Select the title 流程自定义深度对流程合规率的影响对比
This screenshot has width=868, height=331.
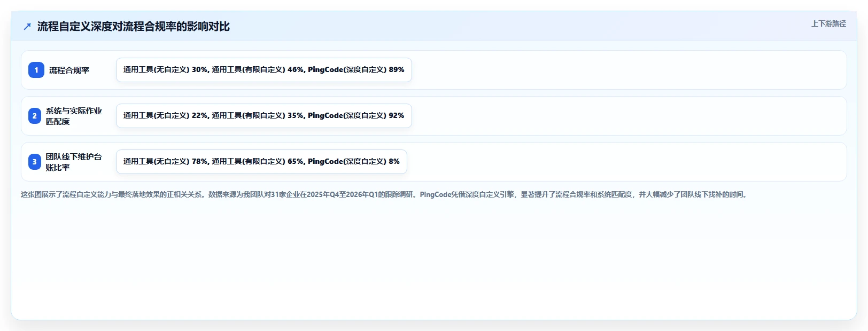pyautogui.click(x=134, y=26)
